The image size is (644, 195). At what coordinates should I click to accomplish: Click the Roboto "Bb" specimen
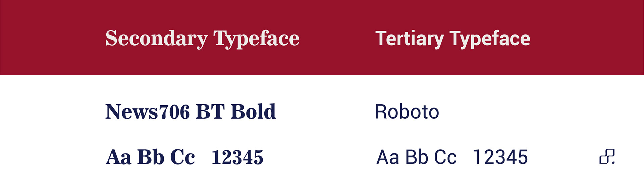click(417, 157)
